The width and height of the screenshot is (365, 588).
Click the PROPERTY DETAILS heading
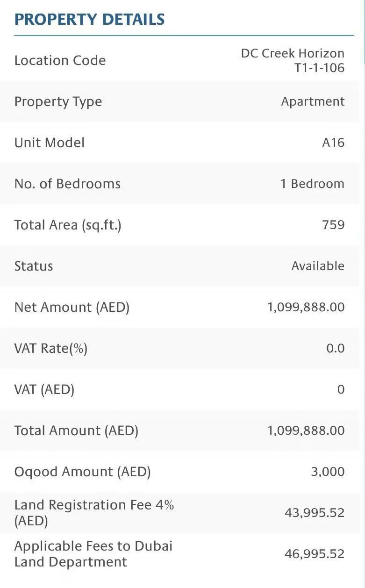point(89,20)
